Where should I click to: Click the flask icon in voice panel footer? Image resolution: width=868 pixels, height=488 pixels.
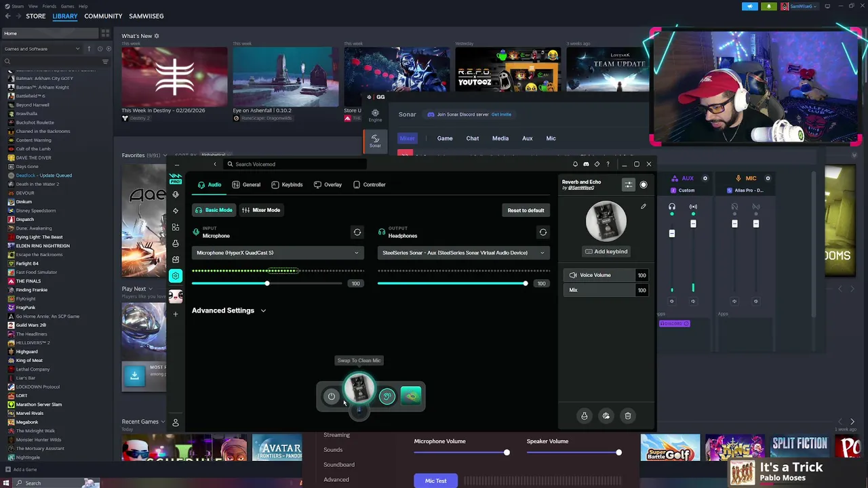pyautogui.click(x=585, y=416)
